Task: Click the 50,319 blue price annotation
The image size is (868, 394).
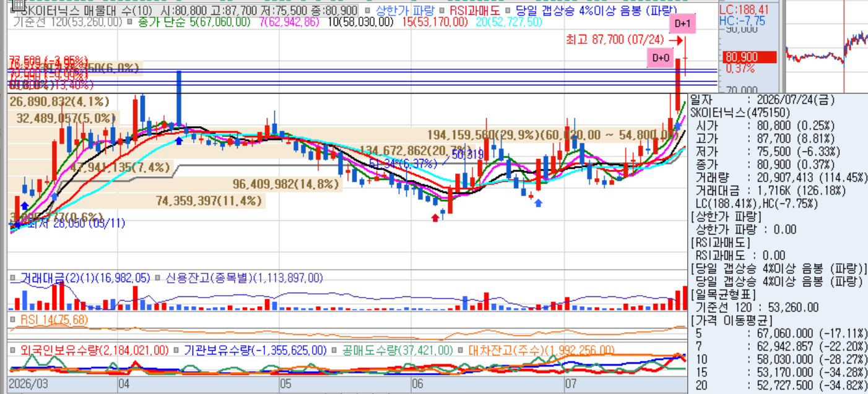Action: 467,154
